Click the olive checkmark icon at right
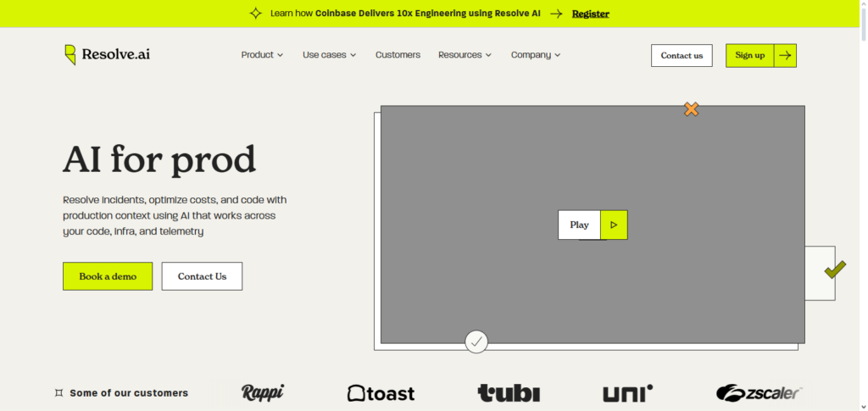Viewport: 868px width, 411px height. click(835, 270)
